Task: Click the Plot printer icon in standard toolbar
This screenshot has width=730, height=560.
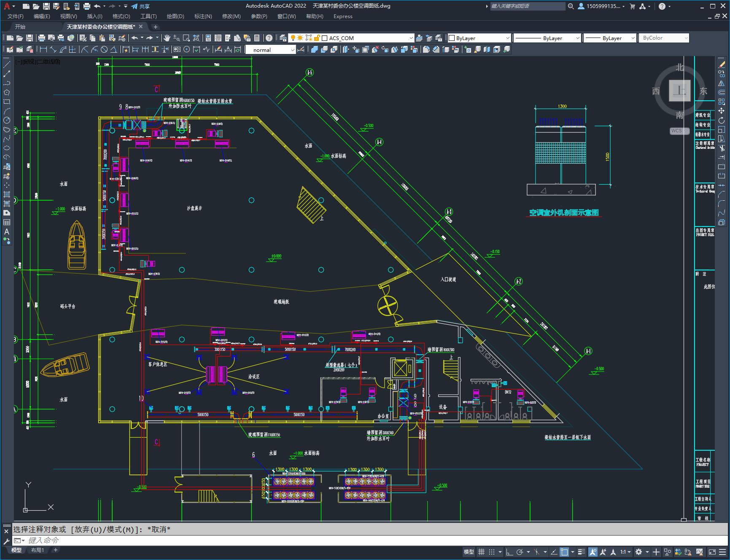Action: tap(42, 38)
